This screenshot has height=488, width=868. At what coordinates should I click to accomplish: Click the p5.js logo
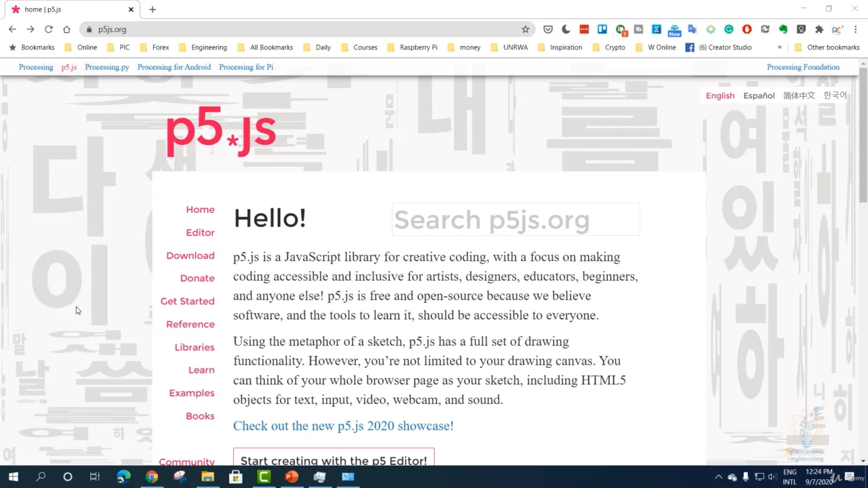[x=220, y=131]
